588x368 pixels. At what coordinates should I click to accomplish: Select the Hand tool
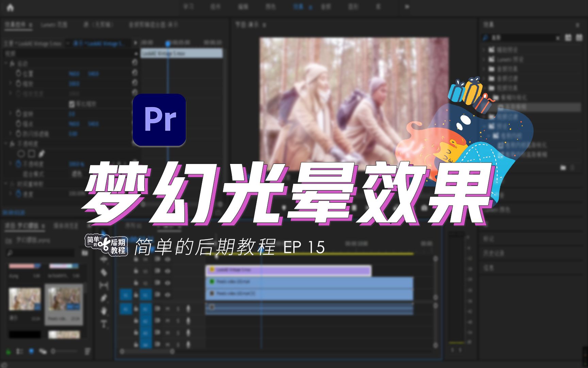[x=104, y=311]
